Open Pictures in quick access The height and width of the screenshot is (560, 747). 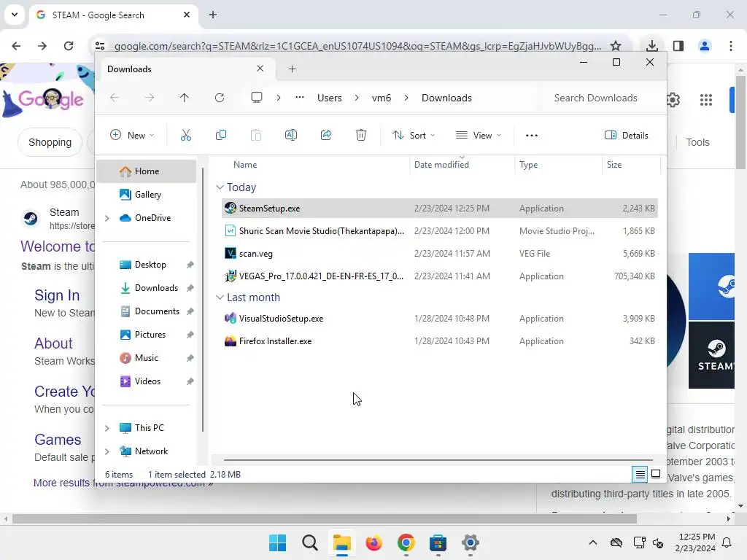coord(146,335)
